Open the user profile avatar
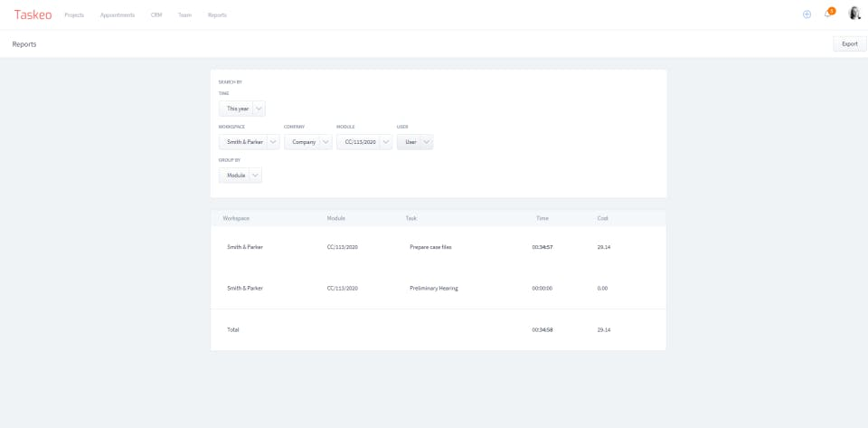This screenshot has width=868, height=428. click(x=854, y=14)
